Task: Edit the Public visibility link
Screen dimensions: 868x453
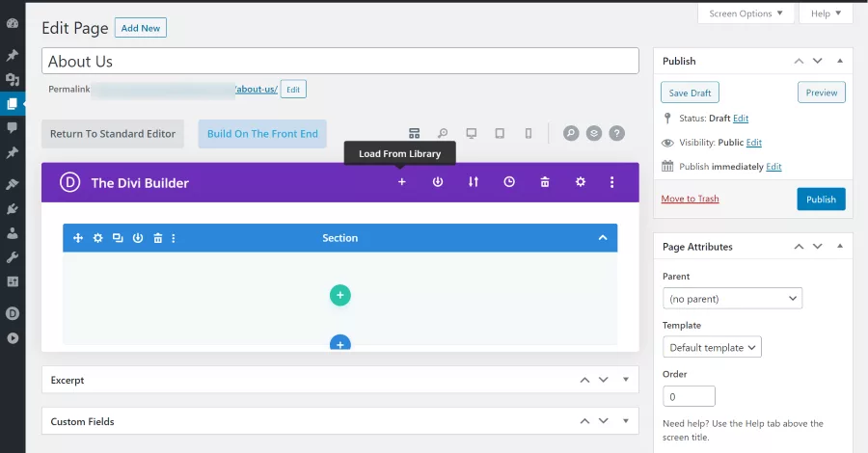Action: point(754,143)
